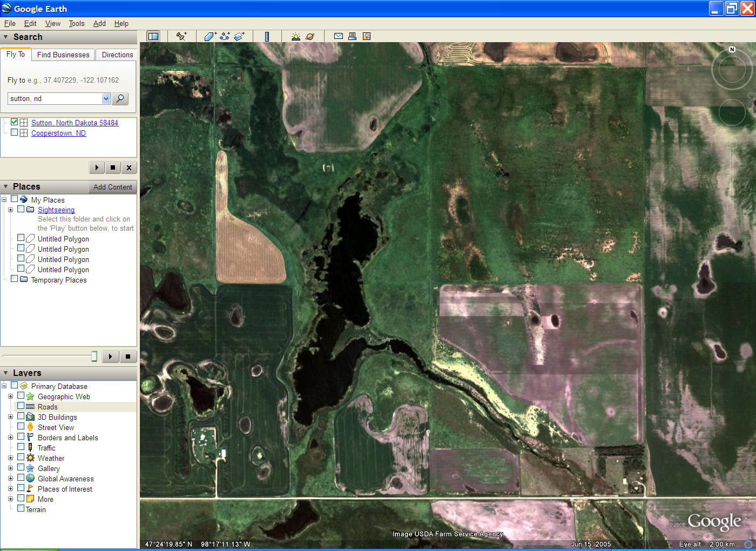756x551 pixels.
Task: Click the green star Geographic Web icon
Action: [30, 396]
